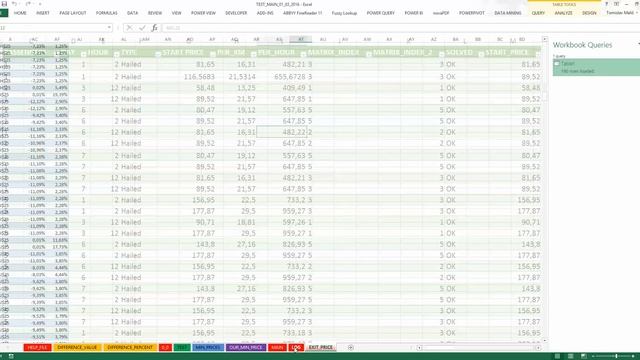Open the MATRIX_INDEX_2 column filter dropdown
Image resolution: width=640 pixels, height=360 pixels.
click(x=441, y=54)
